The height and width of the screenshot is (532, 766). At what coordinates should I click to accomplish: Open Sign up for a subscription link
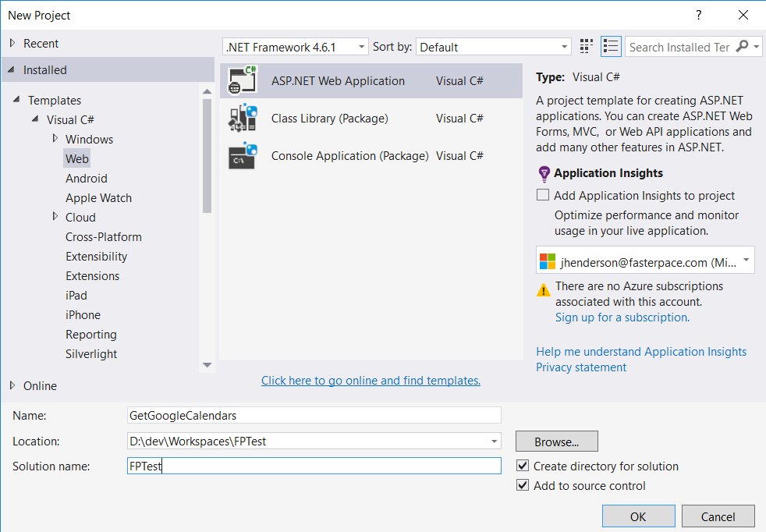tap(622, 317)
